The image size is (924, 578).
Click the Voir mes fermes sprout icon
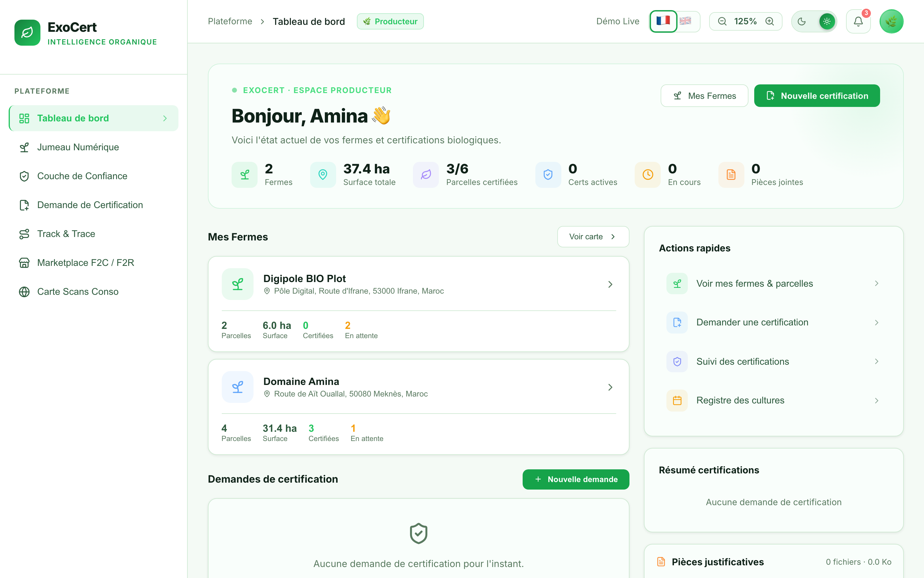pyautogui.click(x=677, y=284)
